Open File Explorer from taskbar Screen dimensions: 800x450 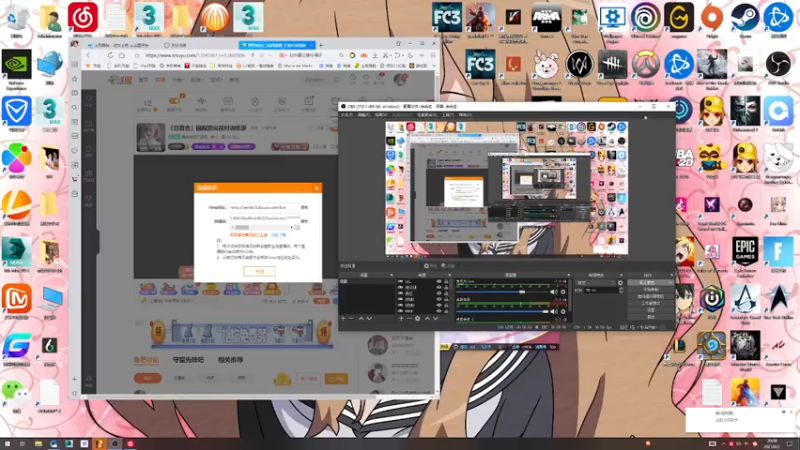point(38,444)
